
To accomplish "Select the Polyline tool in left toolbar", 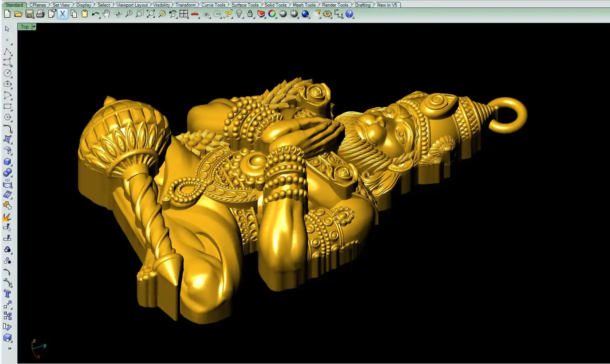I will [x=7, y=52].
